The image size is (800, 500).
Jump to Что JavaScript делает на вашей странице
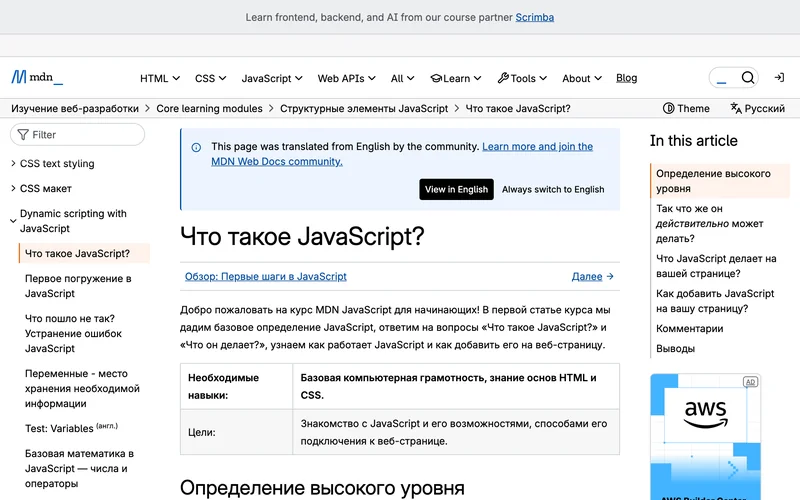(716, 266)
